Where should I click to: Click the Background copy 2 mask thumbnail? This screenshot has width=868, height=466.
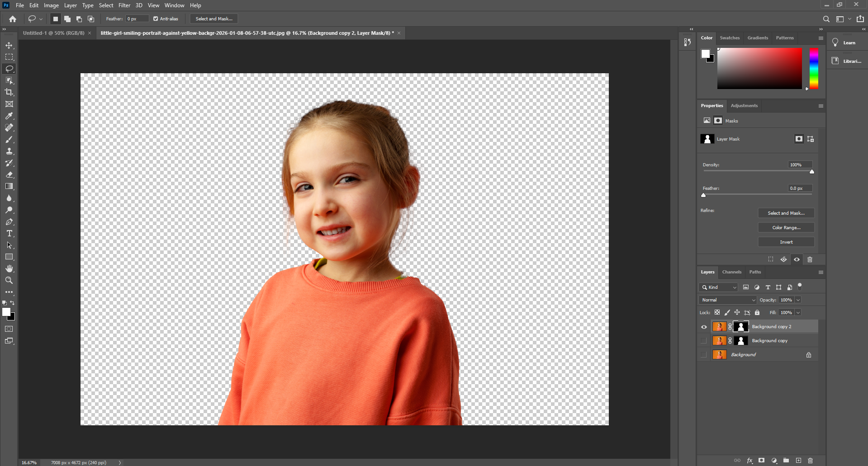(x=741, y=326)
